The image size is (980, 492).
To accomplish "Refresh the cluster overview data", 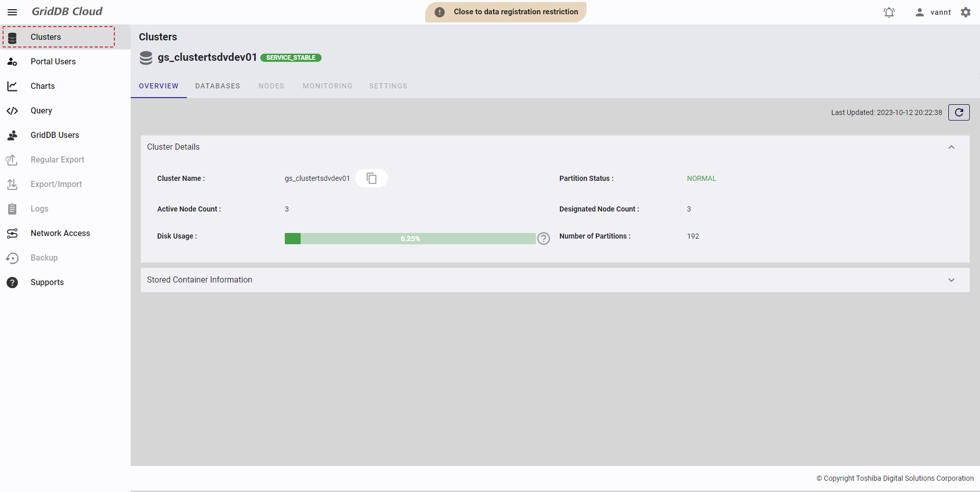I will (959, 112).
